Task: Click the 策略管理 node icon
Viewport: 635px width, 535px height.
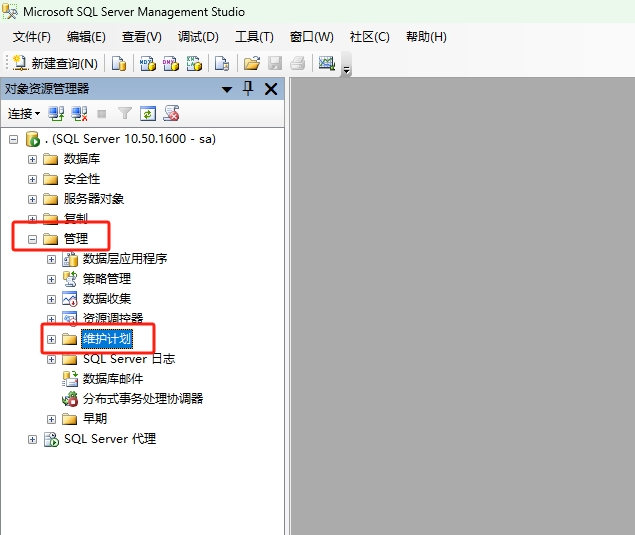Action: click(x=70, y=279)
